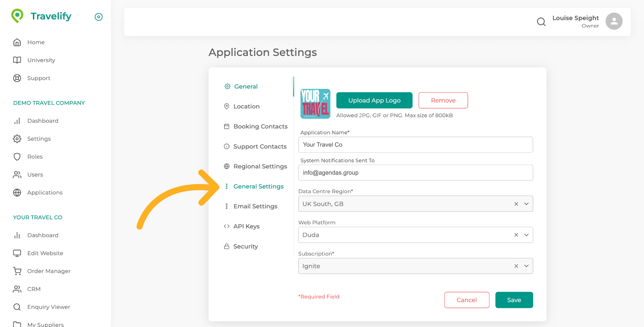Select the Home icon in sidebar
Viewport: 644px width, 327px height.
pyautogui.click(x=17, y=42)
